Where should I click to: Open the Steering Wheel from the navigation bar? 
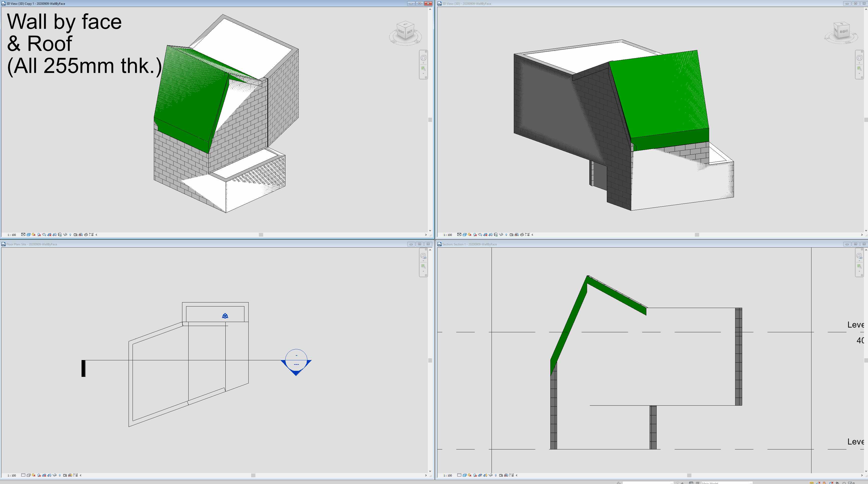(x=423, y=57)
